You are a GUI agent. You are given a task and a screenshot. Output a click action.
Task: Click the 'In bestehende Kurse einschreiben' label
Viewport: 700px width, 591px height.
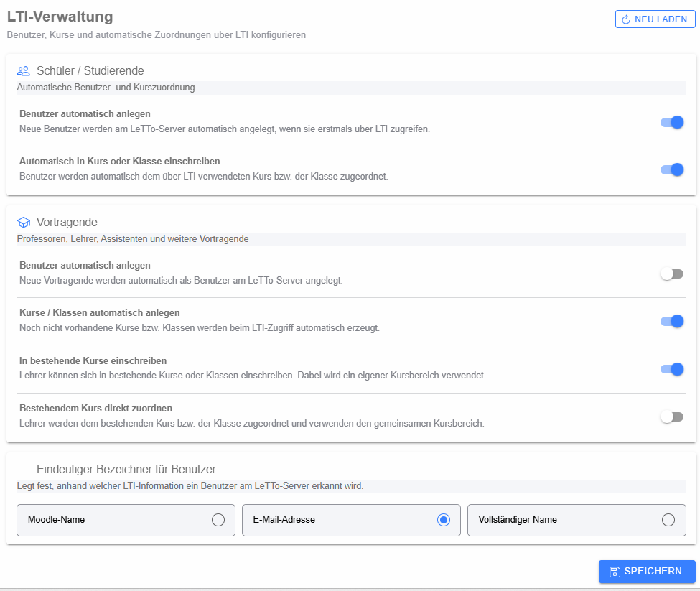tap(93, 360)
